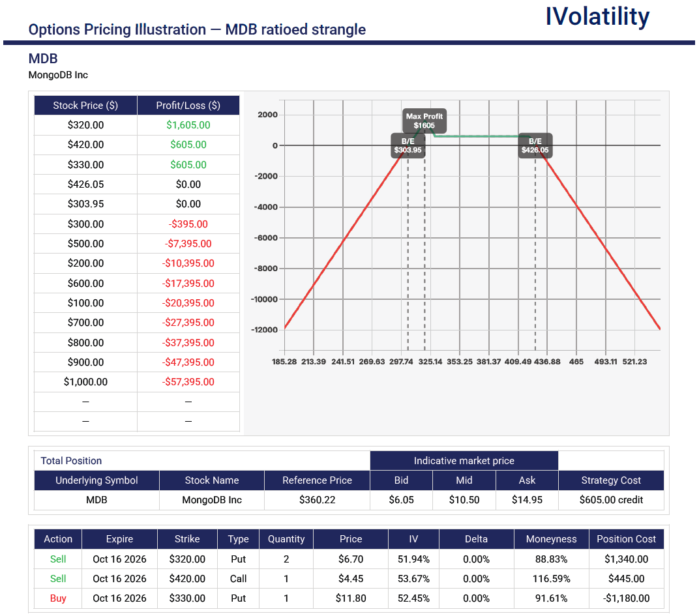Select the -$395.00 loss value

point(188,224)
